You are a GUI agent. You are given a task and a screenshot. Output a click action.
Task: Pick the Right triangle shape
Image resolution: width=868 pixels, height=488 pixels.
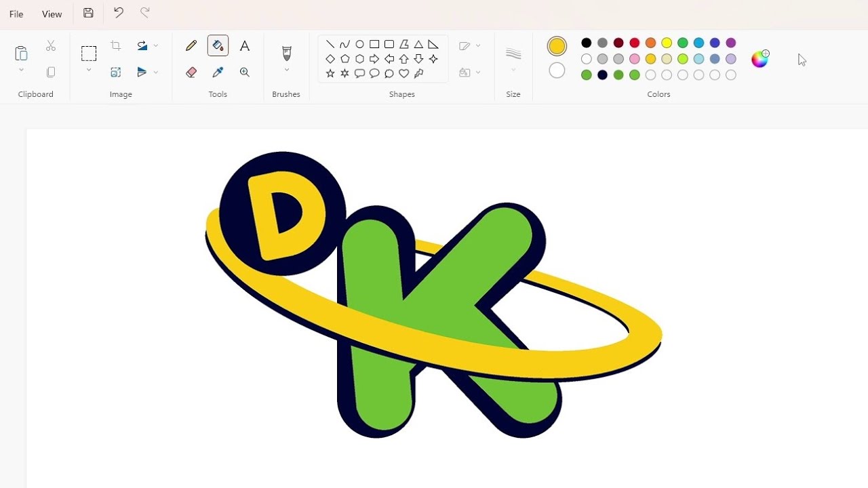click(x=433, y=45)
